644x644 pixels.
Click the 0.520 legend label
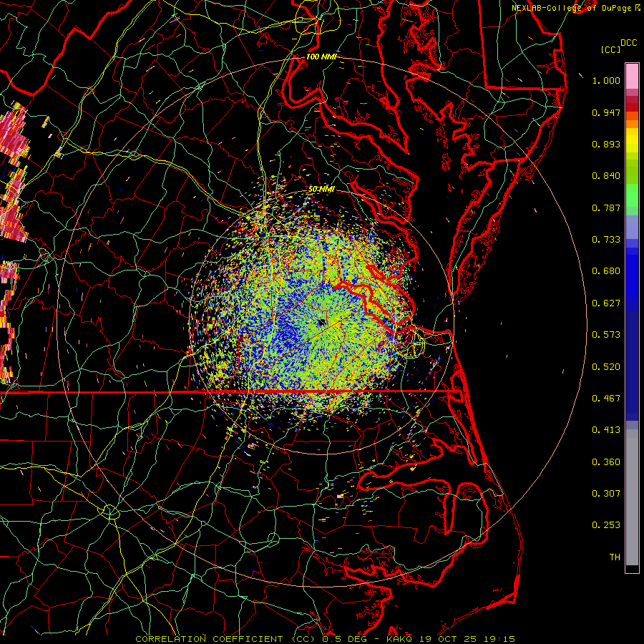(606, 367)
